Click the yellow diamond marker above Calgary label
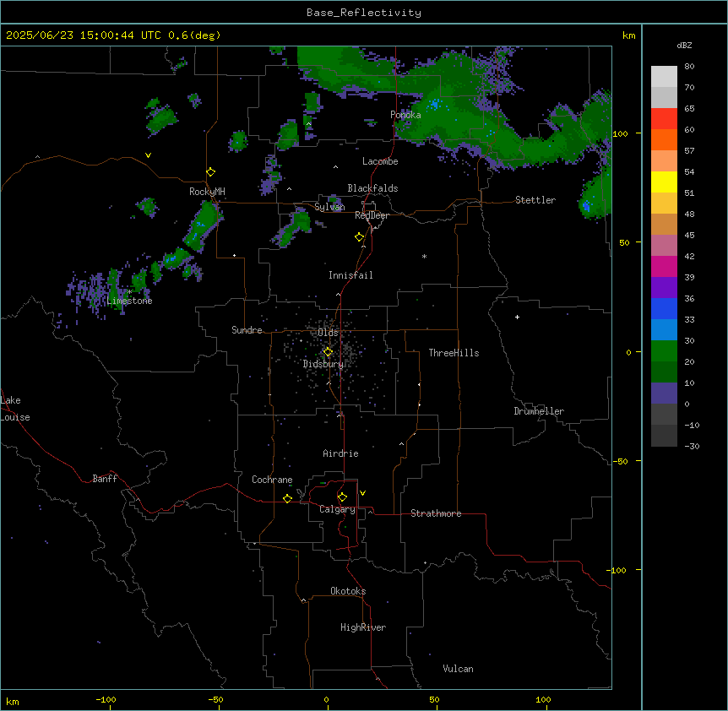This screenshot has height=711, width=728. (342, 497)
